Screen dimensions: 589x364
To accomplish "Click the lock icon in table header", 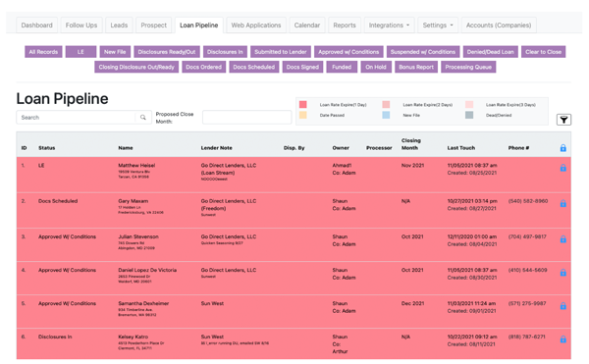I will tap(562, 148).
